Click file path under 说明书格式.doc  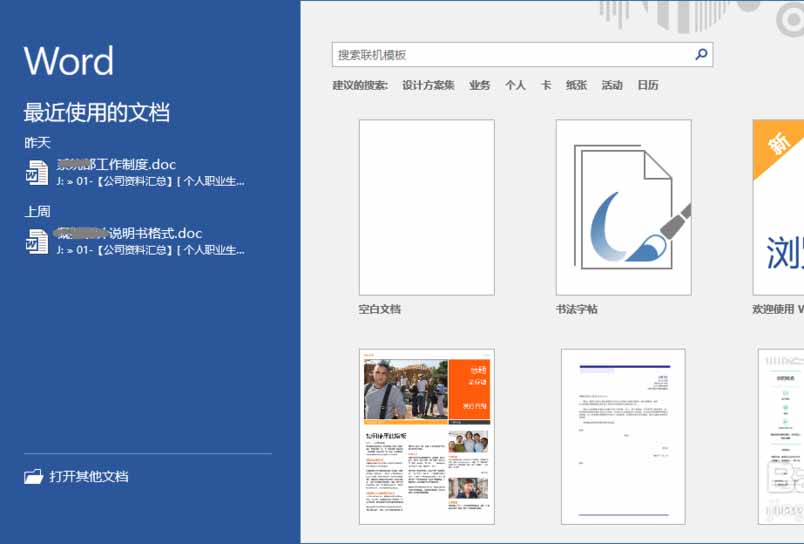click(151, 250)
